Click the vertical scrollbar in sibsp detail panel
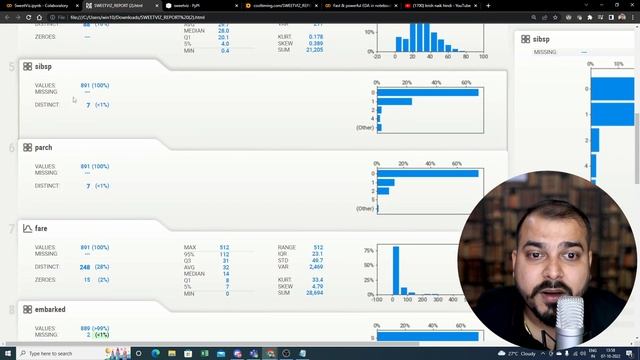 pyautogui.click(x=637, y=149)
